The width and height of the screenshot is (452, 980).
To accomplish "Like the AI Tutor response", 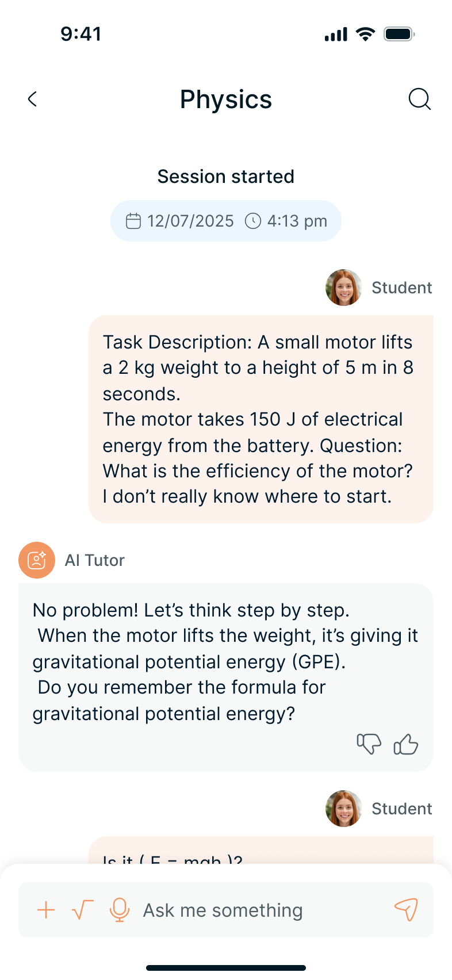I will coord(405,744).
